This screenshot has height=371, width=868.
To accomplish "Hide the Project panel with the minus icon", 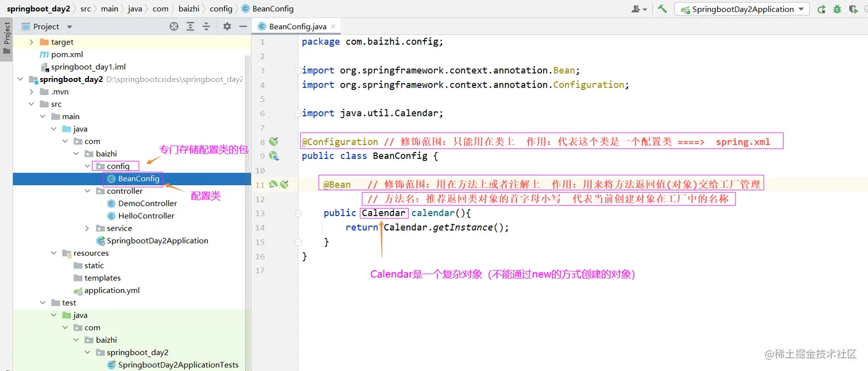I will coord(243,26).
